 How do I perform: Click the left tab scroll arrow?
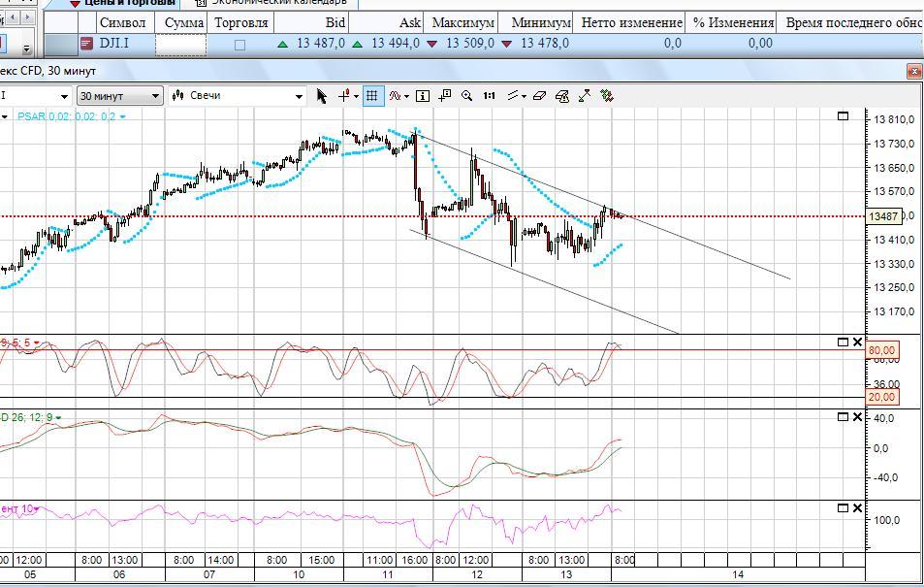(x=13, y=17)
